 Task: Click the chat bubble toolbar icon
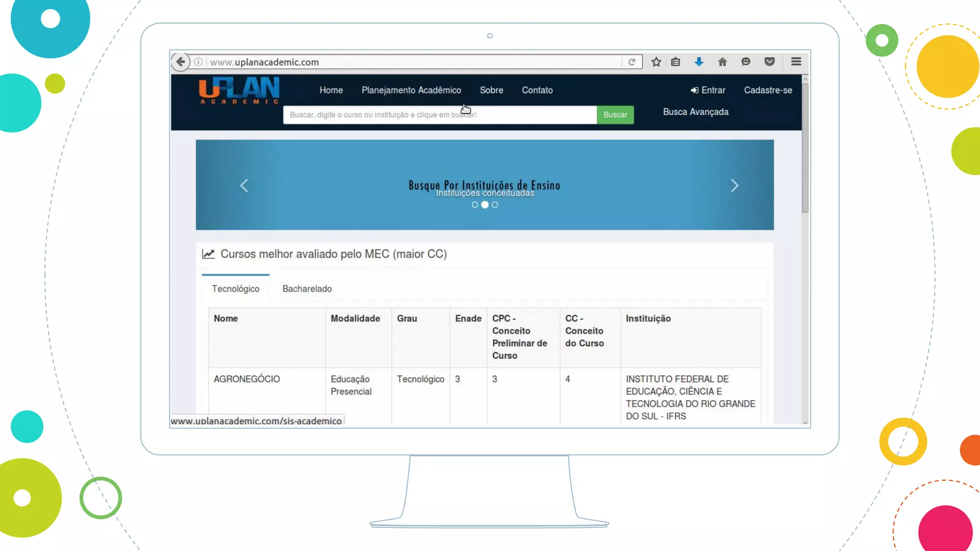pyautogui.click(x=746, y=62)
